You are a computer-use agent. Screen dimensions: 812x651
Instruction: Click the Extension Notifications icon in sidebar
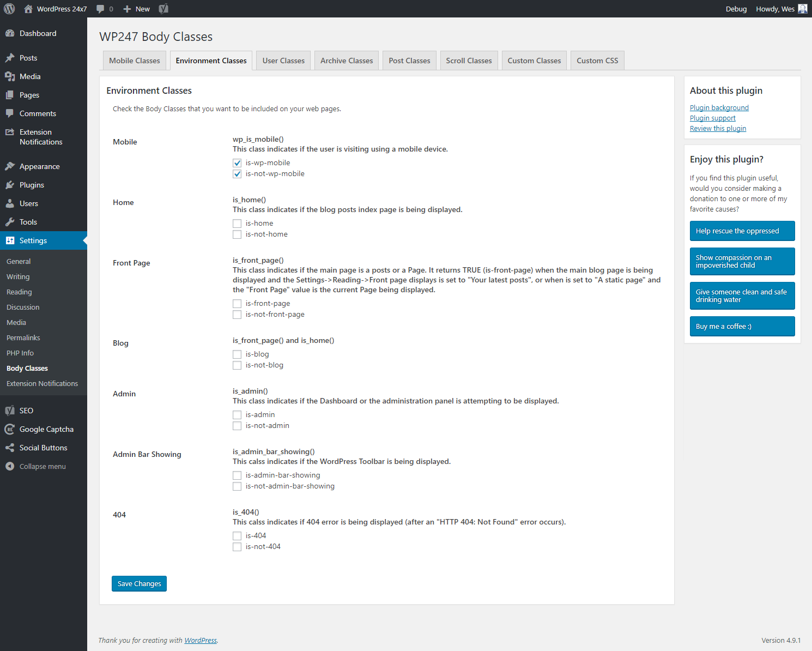(10, 132)
